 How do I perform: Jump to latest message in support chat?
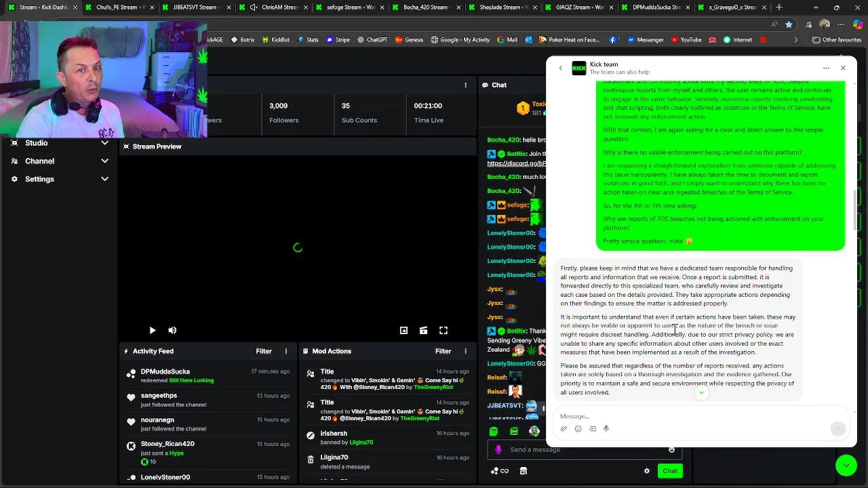tap(702, 393)
